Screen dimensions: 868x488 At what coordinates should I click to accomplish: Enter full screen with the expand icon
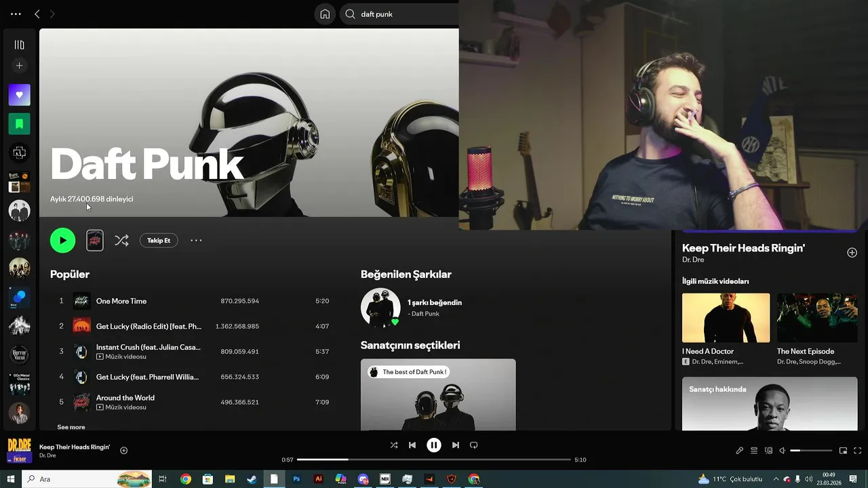857,450
